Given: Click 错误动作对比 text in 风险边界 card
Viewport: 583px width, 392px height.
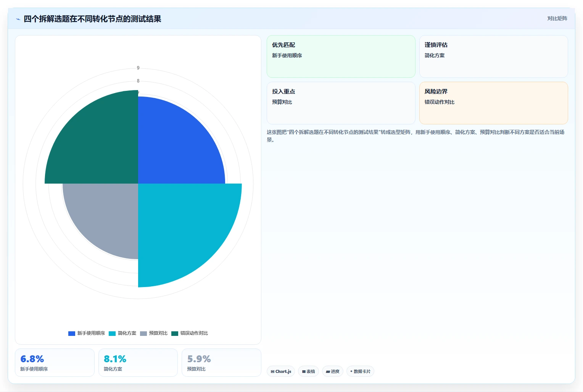Looking at the screenshot, I should click(x=440, y=102).
